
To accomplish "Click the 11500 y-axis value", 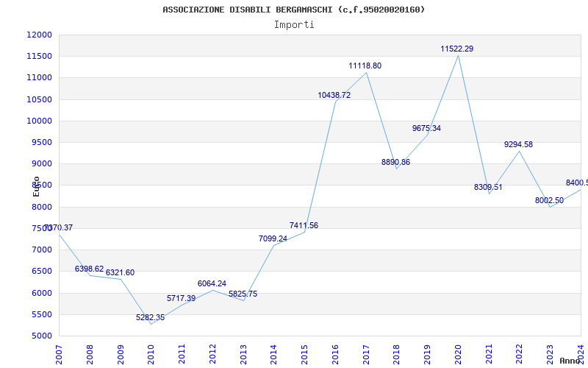I will click(x=40, y=57).
